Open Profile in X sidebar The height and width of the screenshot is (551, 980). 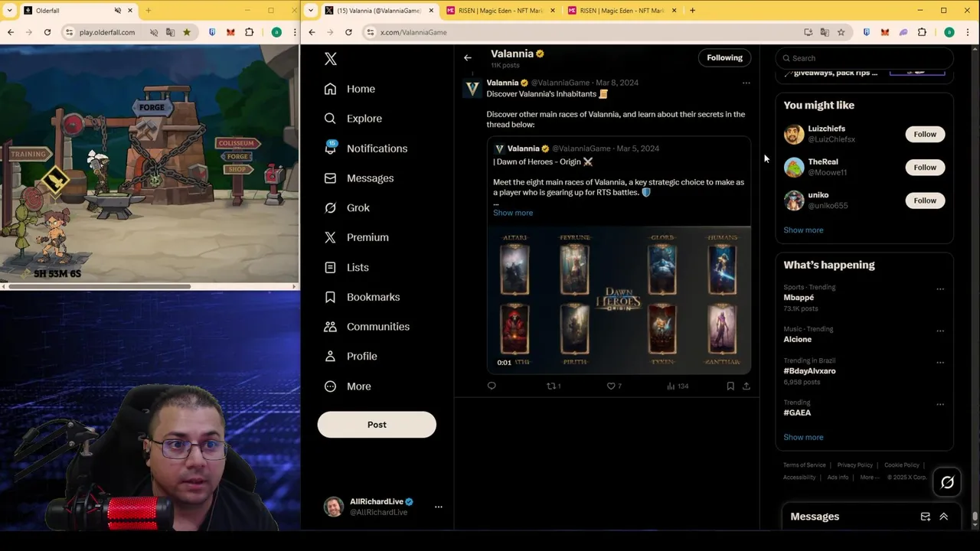point(351,357)
